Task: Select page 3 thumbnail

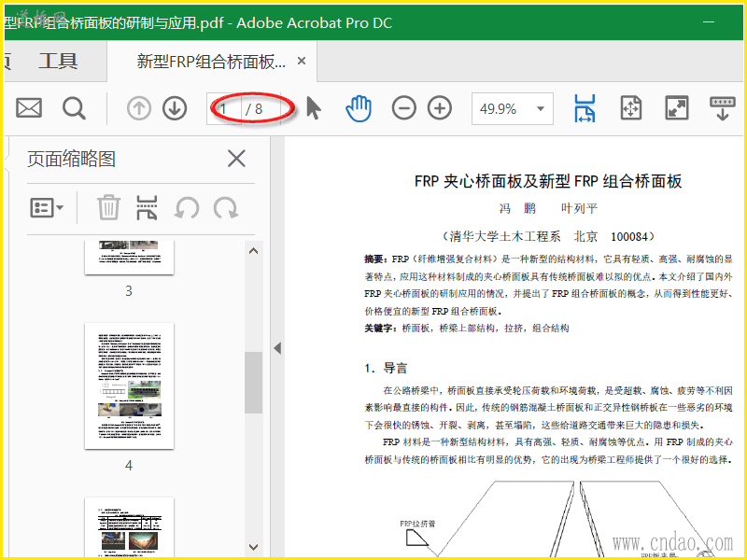Action: [x=129, y=258]
